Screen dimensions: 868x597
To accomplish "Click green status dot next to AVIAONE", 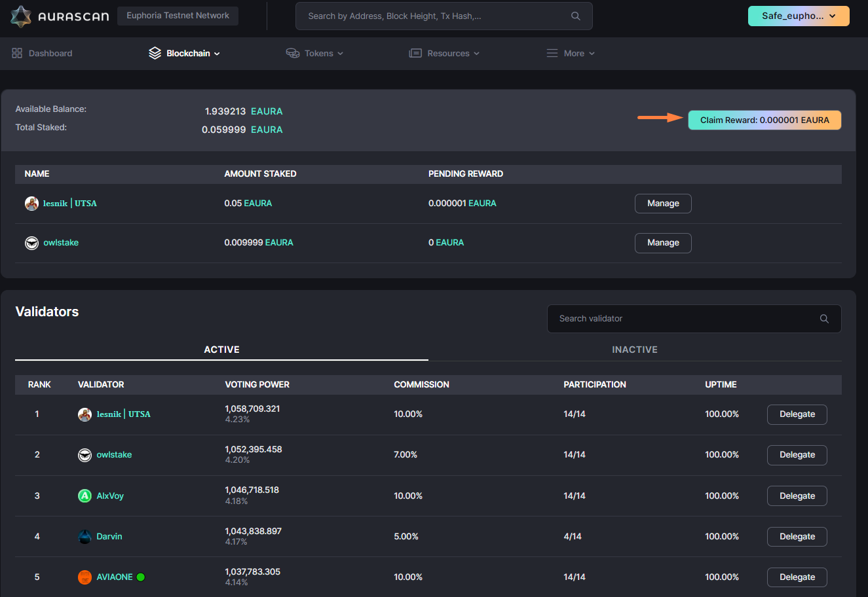I will tap(141, 577).
